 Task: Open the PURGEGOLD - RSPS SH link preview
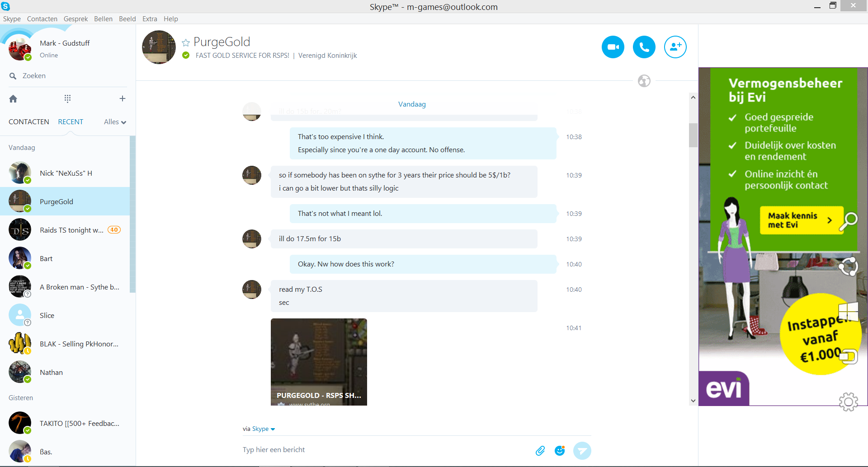pyautogui.click(x=319, y=362)
